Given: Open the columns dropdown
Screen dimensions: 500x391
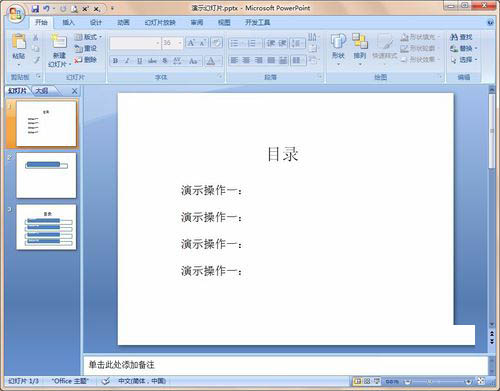Looking at the screenshot, I should (x=298, y=60).
